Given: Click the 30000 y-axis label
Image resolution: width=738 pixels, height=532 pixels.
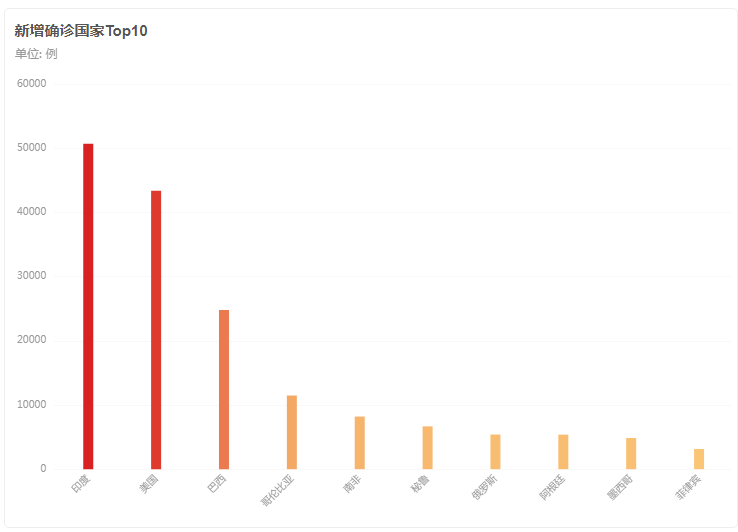Looking at the screenshot, I should (x=32, y=276).
